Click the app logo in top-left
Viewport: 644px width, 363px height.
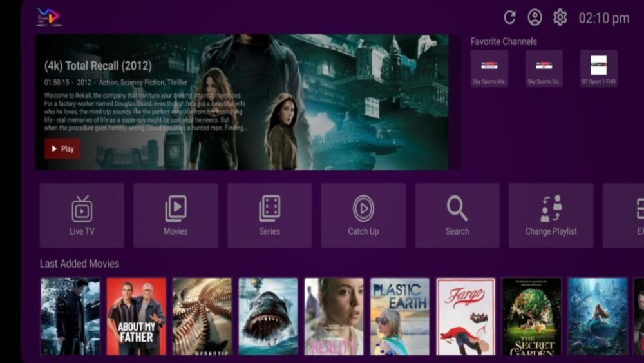pyautogui.click(x=48, y=17)
